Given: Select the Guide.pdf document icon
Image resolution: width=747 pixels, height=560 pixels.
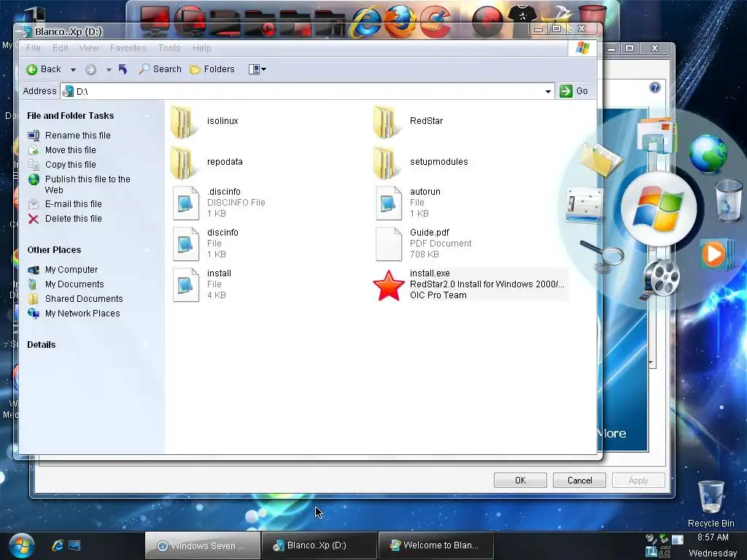Looking at the screenshot, I should (x=389, y=244).
